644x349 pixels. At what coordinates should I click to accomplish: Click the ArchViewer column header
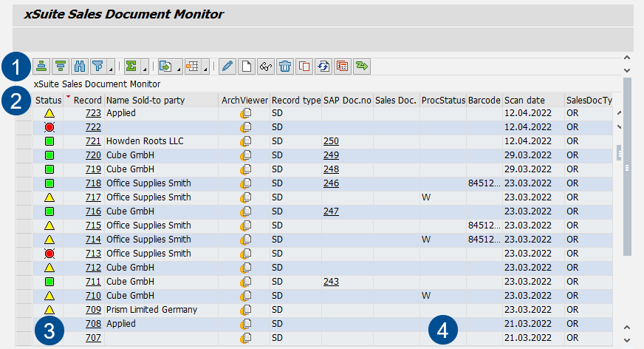[244, 101]
